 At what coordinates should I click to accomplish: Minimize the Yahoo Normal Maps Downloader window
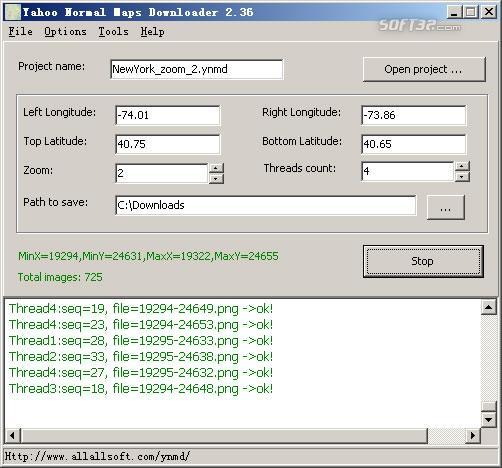[454, 13]
